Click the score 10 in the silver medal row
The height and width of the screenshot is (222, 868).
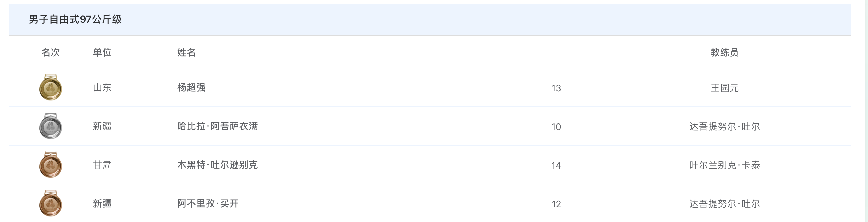[x=556, y=127]
